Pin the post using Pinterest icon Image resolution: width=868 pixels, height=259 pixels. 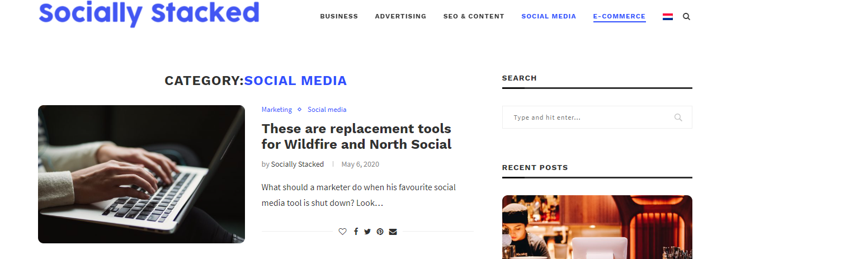point(380,232)
